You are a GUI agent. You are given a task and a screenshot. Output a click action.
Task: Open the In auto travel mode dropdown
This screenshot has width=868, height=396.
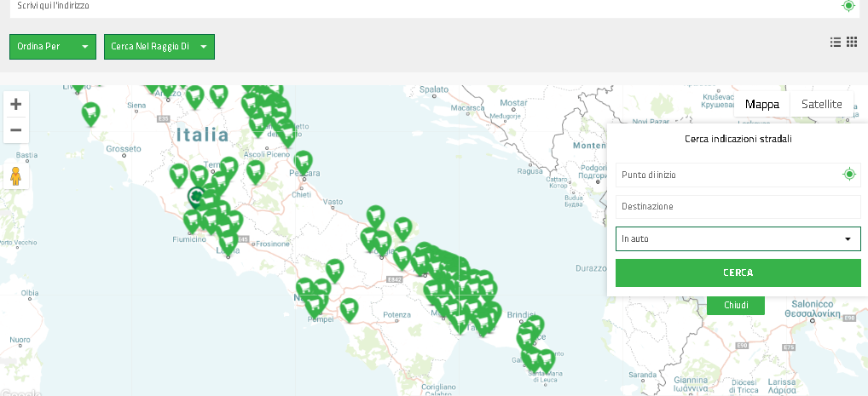point(738,238)
